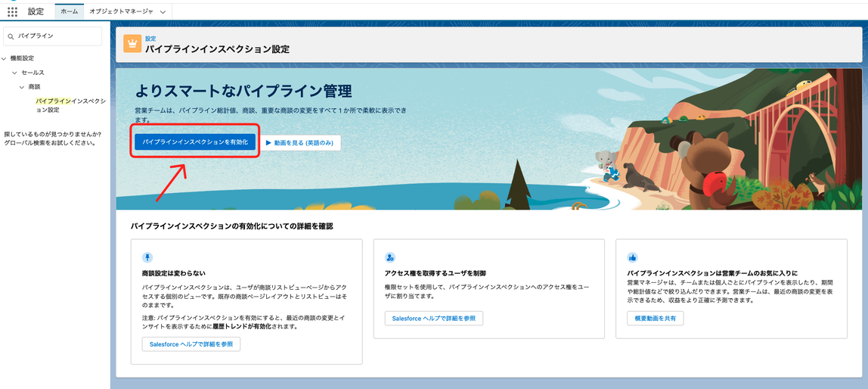868x389 pixels.
Task: Click the search magnifier icon in Quick Find
Action: coord(11,36)
